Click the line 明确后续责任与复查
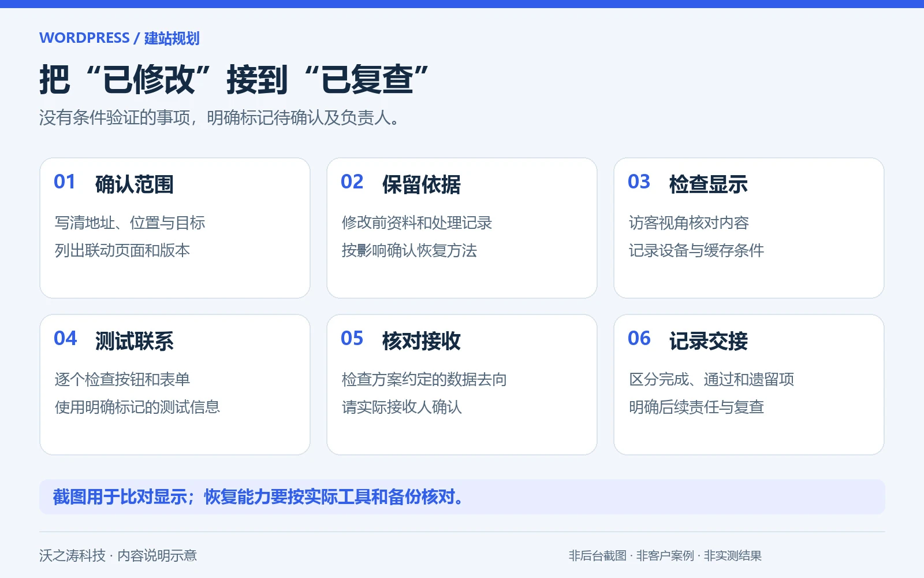Viewport: 924px width, 578px height. coord(696,407)
